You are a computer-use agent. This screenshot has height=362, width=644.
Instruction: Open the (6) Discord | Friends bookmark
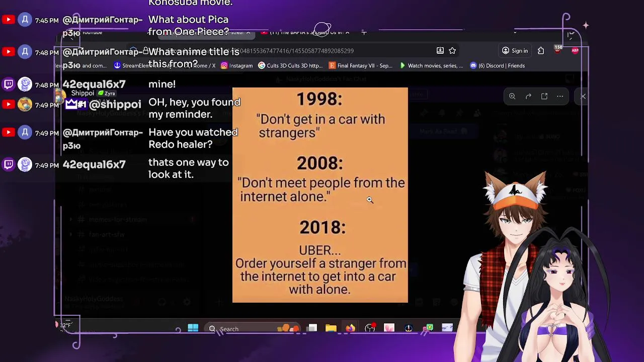tap(498, 66)
